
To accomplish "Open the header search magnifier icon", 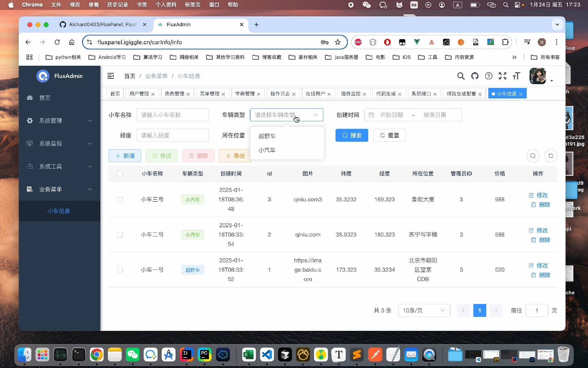I will click(x=461, y=76).
